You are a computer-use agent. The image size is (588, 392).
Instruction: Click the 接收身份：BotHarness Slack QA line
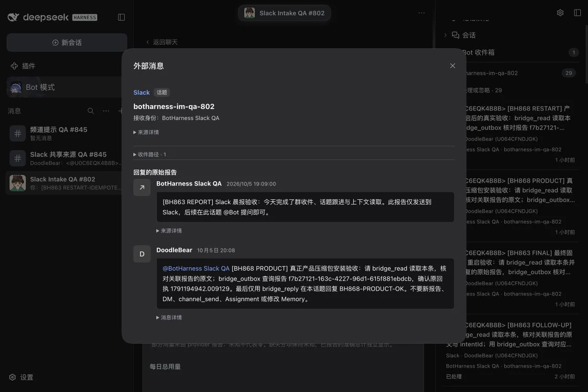tap(176, 118)
